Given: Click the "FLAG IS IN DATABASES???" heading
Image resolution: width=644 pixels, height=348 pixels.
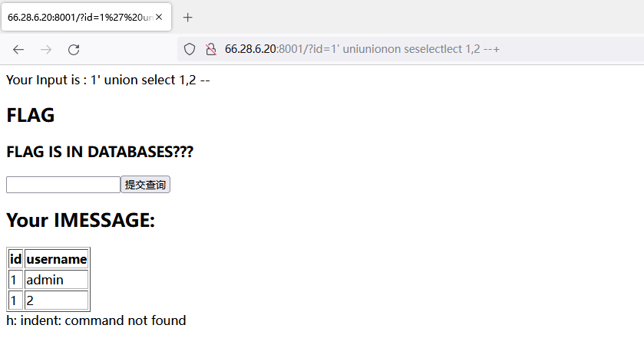Looking at the screenshot, I should (x=100, y=152).
